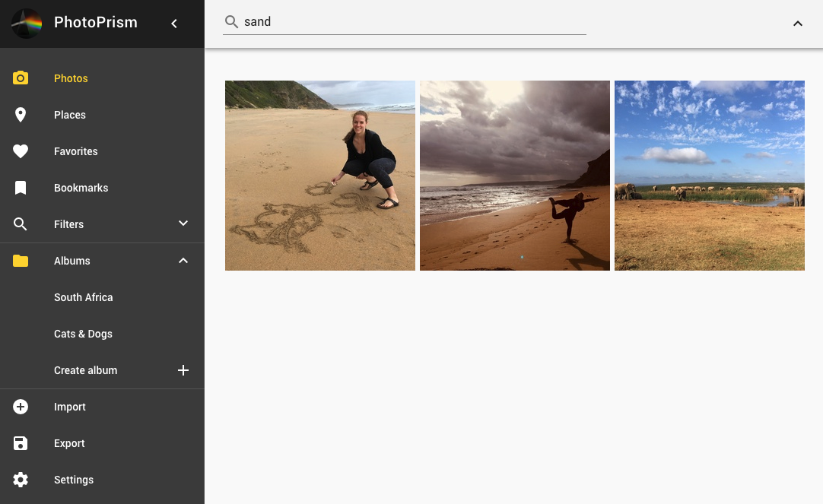This screenshot has width=823, height=504.
Task: Open the photo of woman drawing in sand
Action: 320,176
